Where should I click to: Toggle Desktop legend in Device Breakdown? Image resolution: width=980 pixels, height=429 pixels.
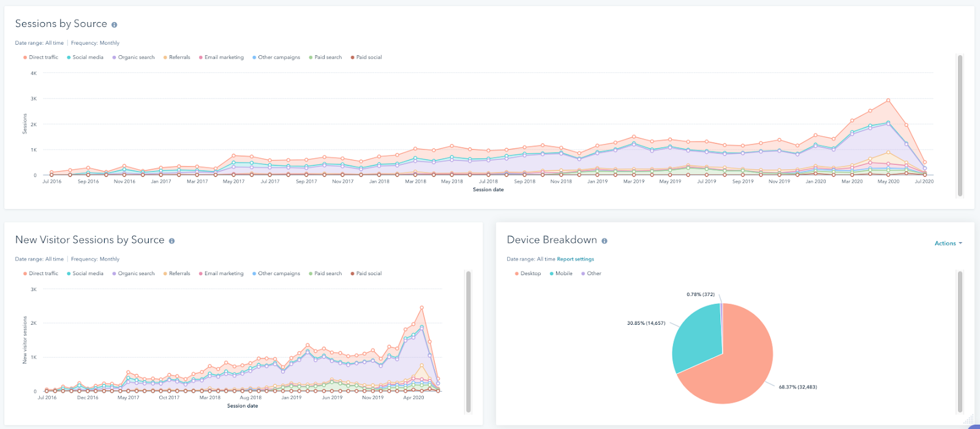[x=528, y=274]
